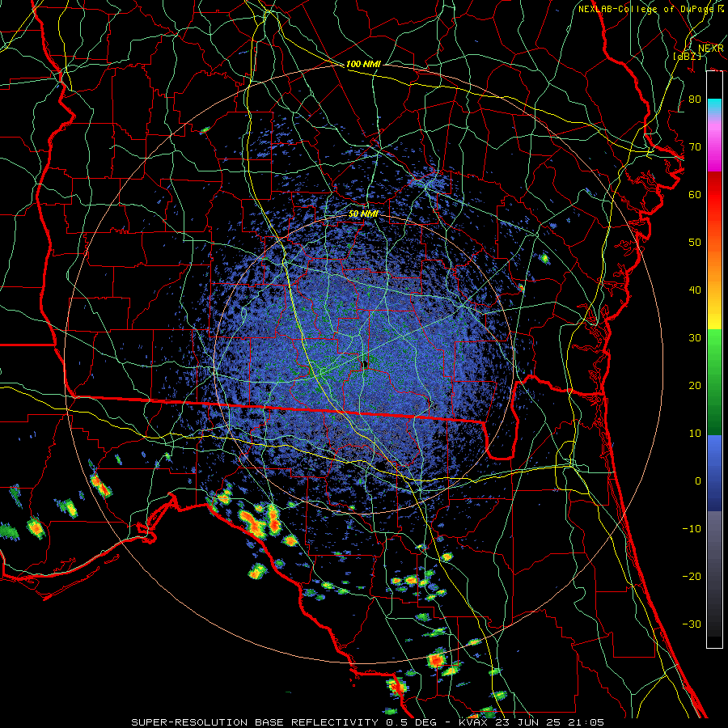Click the 0 value on dBZ scale

click(698, 481)
